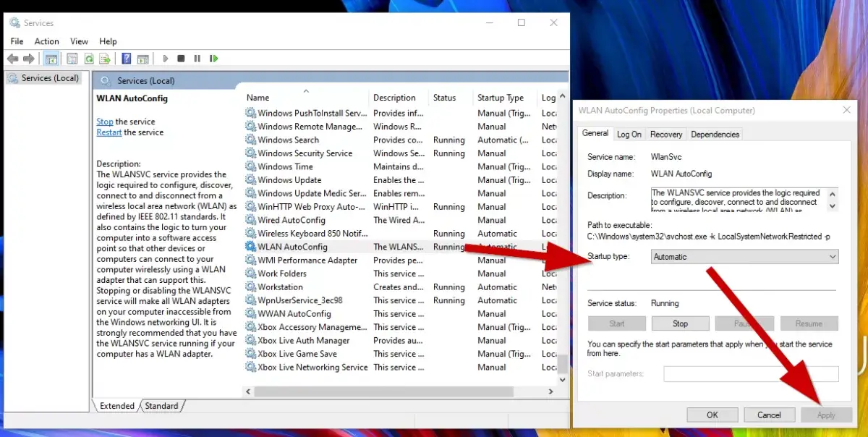Click the Stop the service link

105,122
